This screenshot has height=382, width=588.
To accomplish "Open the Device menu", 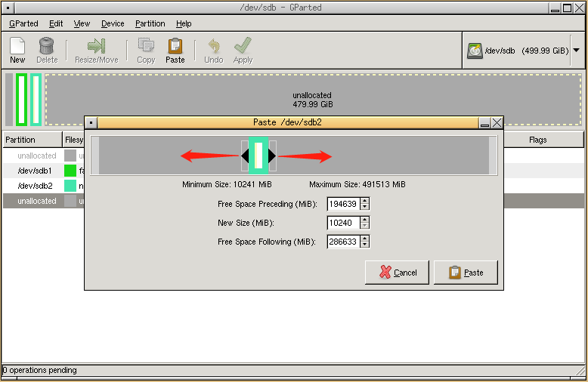I will point(113,23).
